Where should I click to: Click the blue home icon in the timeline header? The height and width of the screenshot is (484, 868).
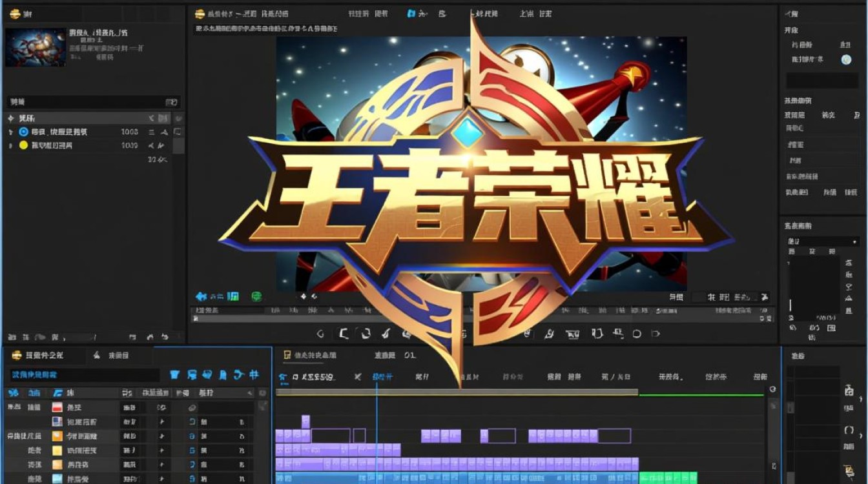pyautogui.click(x=282, y=377)
